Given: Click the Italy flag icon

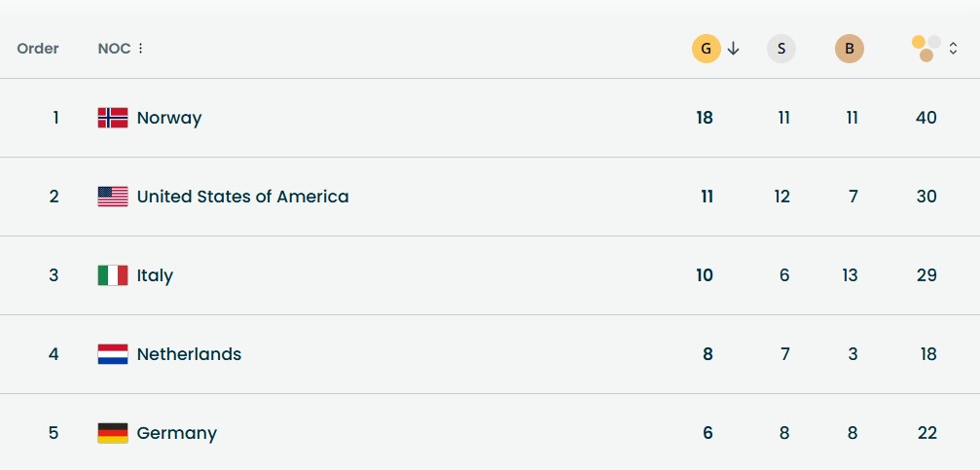Looking at the screenshot, I should [113, 275].
